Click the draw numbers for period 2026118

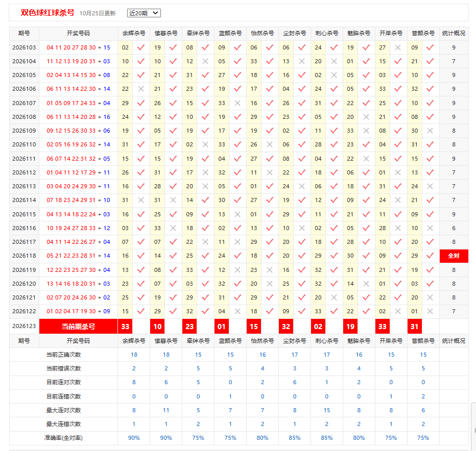[x=78, y=256]
